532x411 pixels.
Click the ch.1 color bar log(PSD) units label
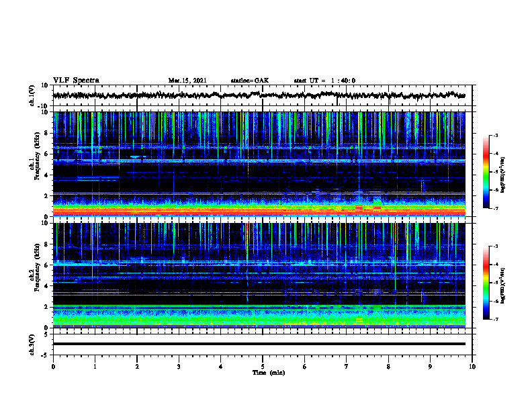pos(503,175)
